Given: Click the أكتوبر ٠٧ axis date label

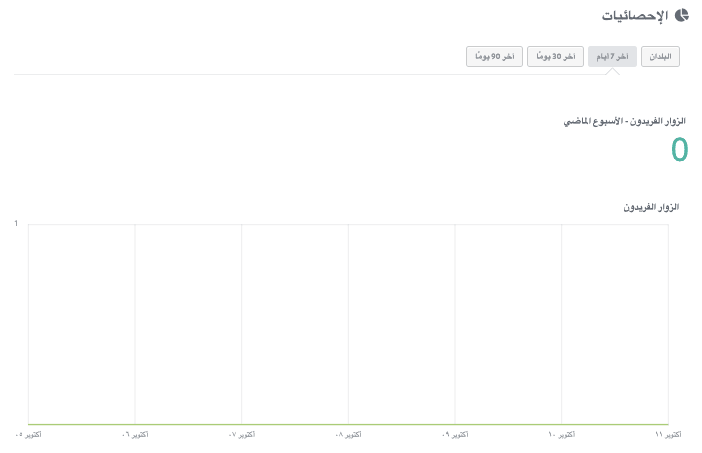Looking at the screenshot, I should (241, 435).
